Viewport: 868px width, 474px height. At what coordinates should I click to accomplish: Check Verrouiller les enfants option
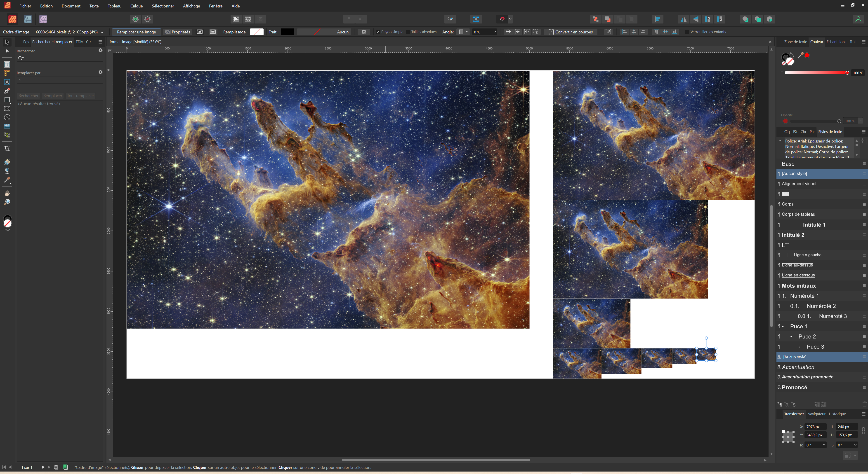(x=687, y=32)
